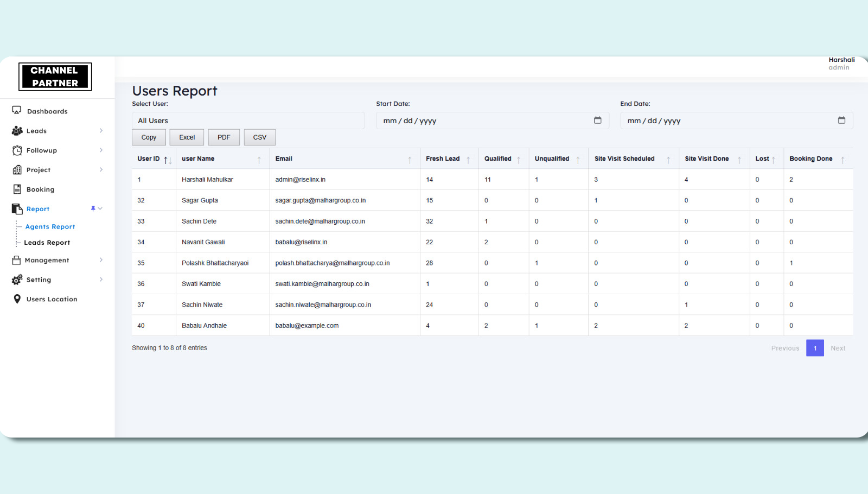Download report with PDF button
Screen dimensions: 868x494
pyautogui.click(x=224, y=137)
